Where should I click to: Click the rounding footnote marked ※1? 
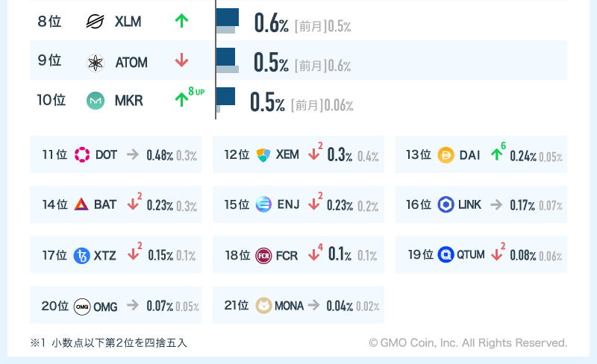109,343
